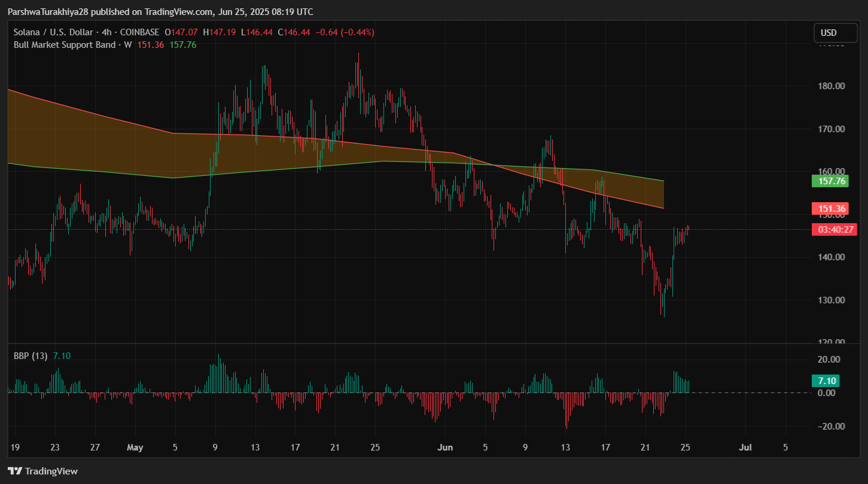
Task: Click the 7.10 BBP value label
Action: (x=825, y=381)
